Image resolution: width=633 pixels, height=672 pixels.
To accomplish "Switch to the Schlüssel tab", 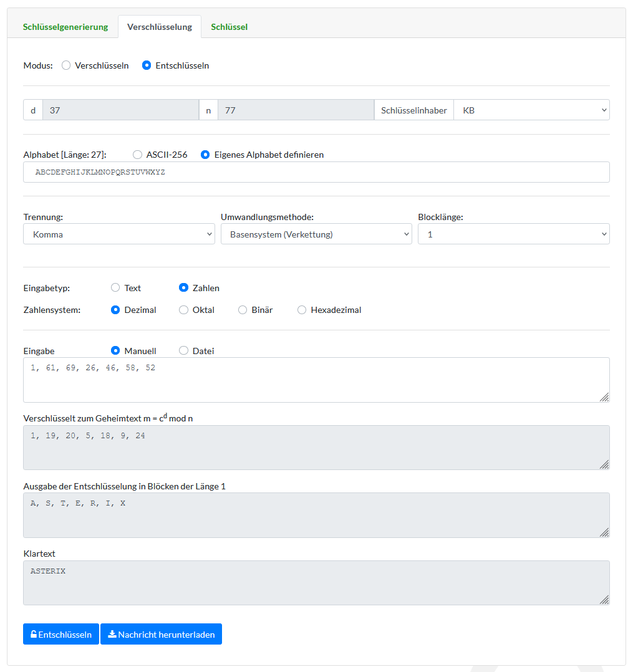I will click(x=229, y=27).
